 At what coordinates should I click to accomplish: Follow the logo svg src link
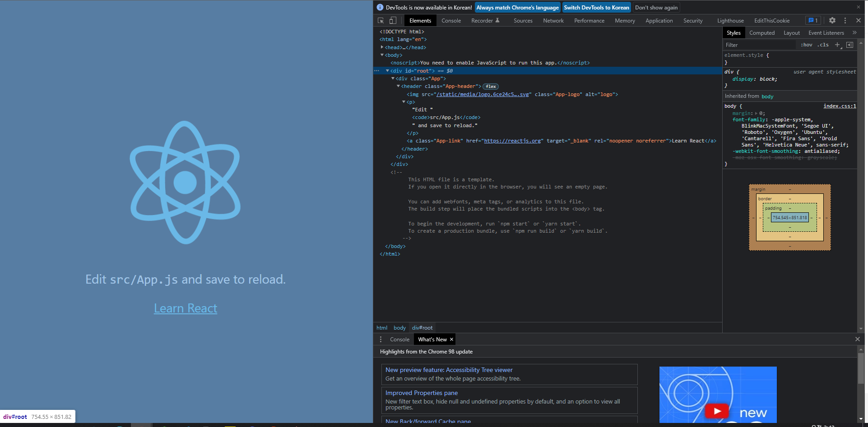483,94
